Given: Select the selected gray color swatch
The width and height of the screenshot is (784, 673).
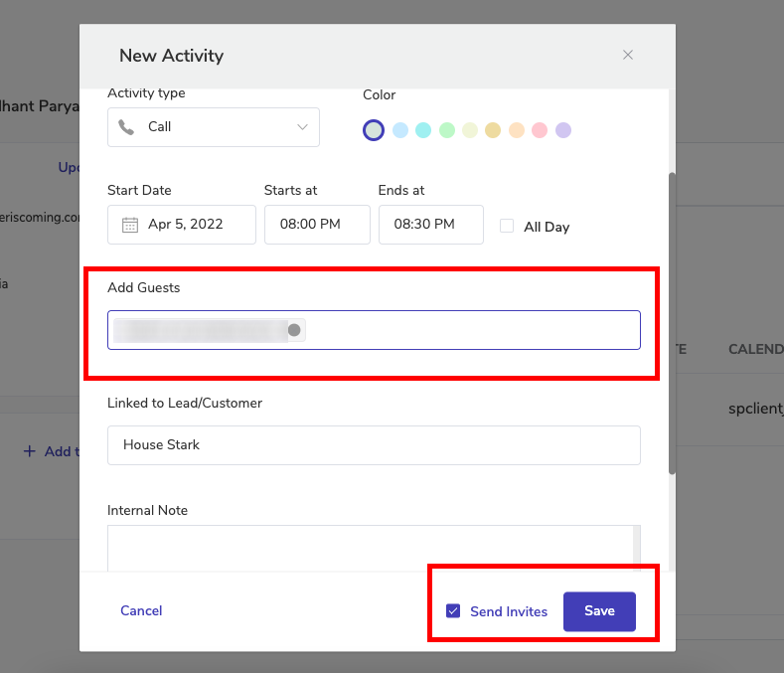Looking at the screenshot, I should tap(373, 130).
